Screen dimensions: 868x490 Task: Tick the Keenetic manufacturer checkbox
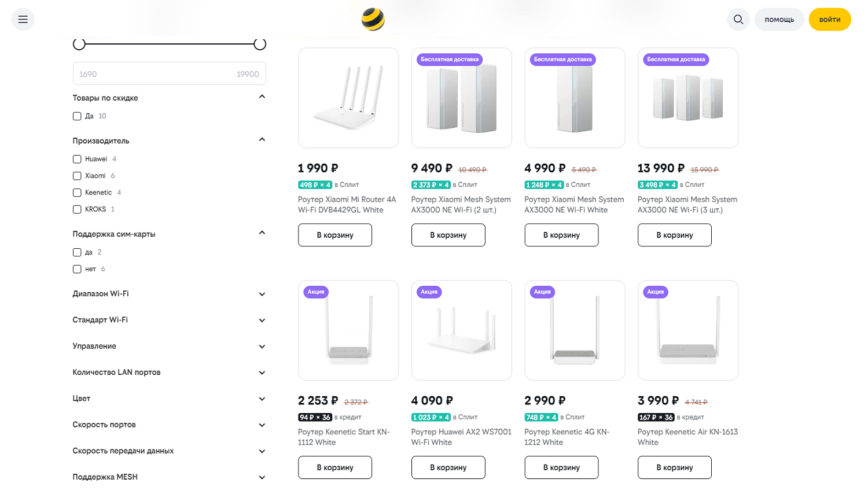(x=77, y=193)
